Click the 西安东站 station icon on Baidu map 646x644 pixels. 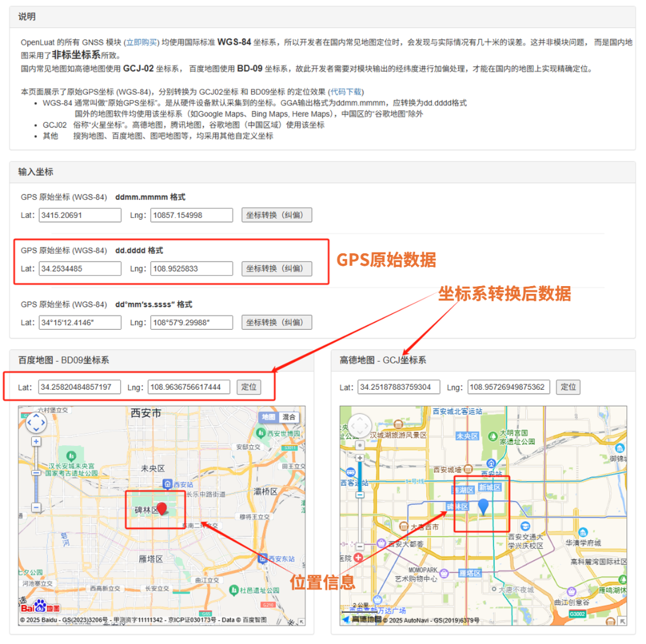[263, 558]
